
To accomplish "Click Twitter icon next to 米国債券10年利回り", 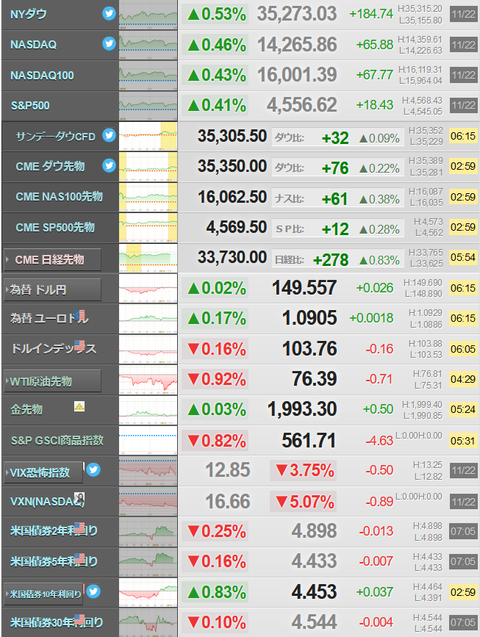I will tap(93, 591).
